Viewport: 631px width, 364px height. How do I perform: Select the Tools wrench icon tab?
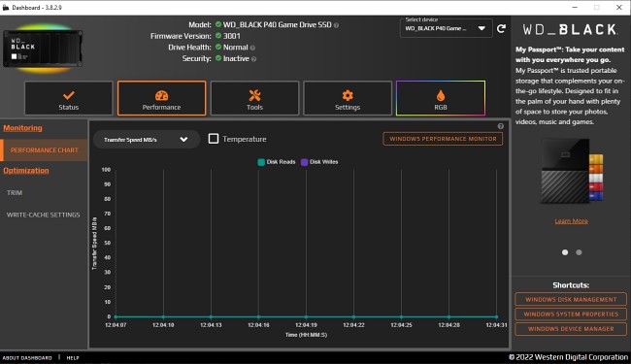click(254, 98)
